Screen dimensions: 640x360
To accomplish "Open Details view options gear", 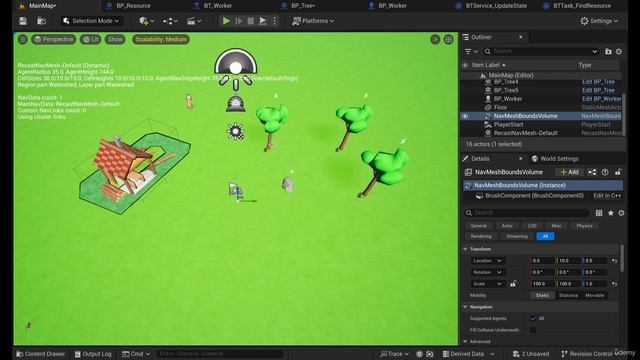I will 621,213.
